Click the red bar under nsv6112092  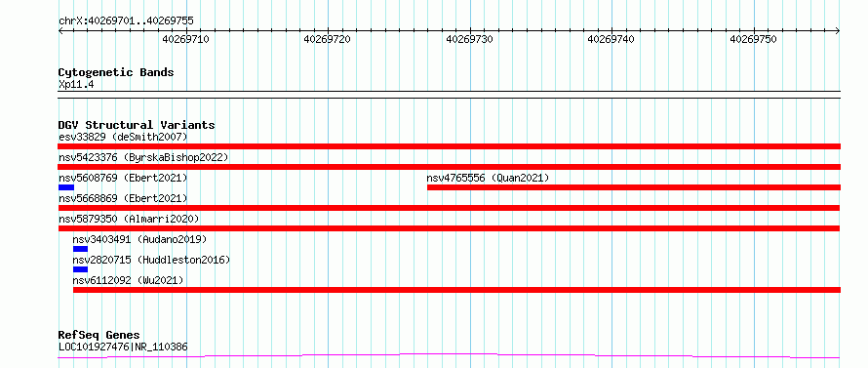point(456,290)
